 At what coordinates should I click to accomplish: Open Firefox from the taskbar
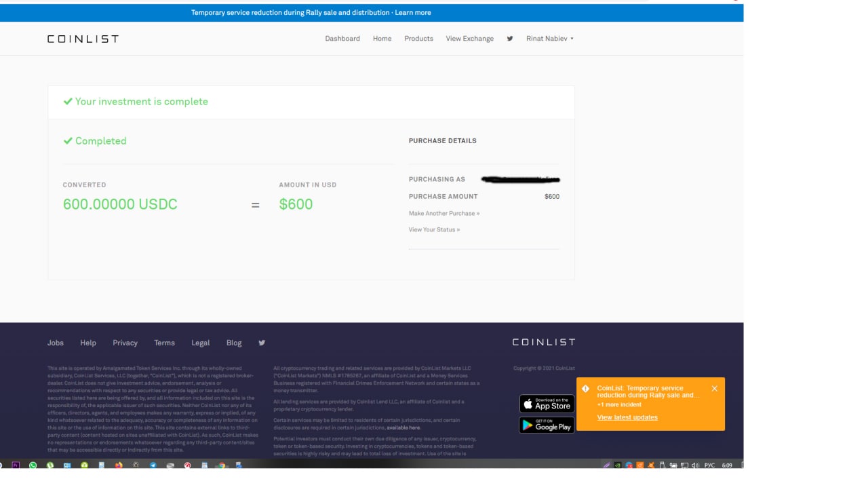(119, 465)
